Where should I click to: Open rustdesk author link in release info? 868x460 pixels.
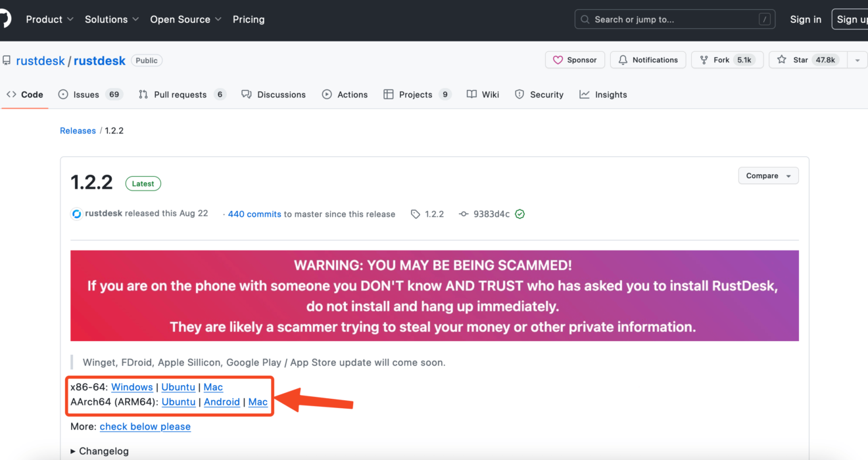[x=104, y=214]
